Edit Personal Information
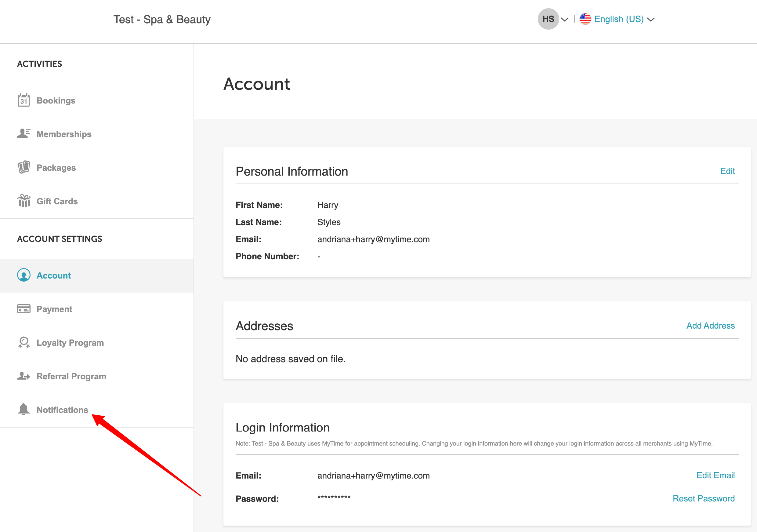Screen dimensions: 757x532 (727, 171)
